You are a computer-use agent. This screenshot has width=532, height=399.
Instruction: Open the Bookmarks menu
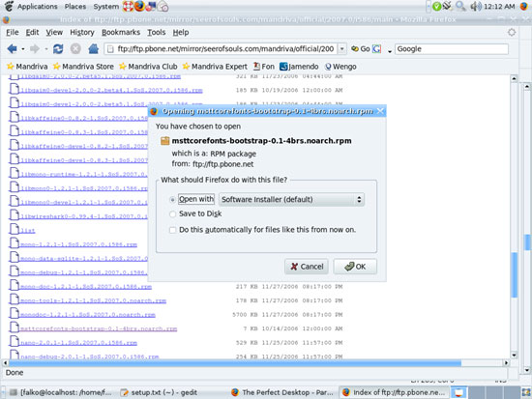[x=121, y=32]
